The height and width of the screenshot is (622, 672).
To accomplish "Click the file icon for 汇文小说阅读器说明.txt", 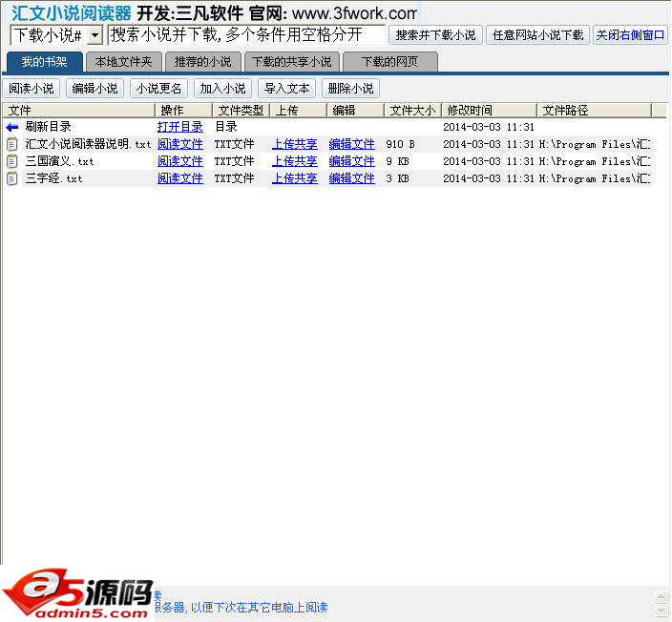I will coord(12,144).
